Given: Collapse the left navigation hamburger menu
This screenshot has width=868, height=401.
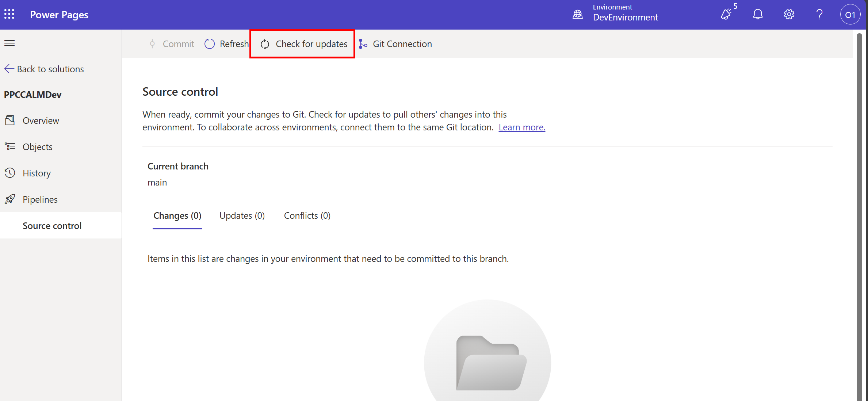Looking at the screenshot, I should click(9, 43).
